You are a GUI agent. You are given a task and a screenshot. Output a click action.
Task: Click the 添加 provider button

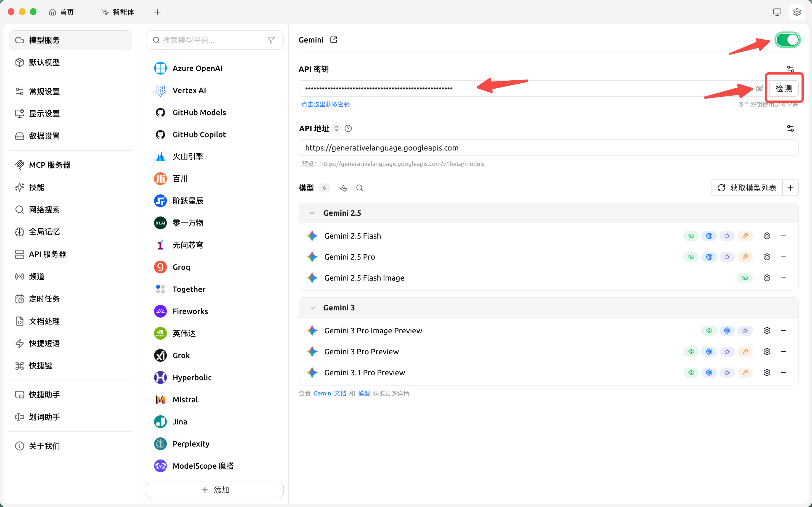click(x=215, y=490)
